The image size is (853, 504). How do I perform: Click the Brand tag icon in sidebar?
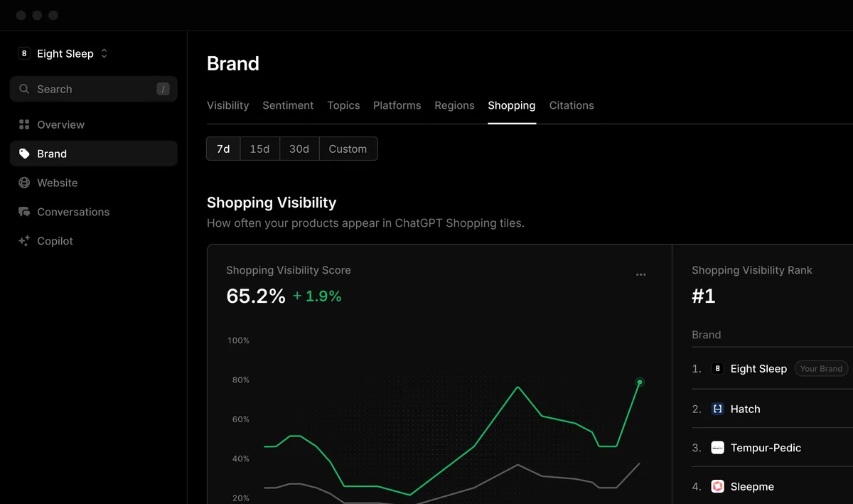point(24,154)
